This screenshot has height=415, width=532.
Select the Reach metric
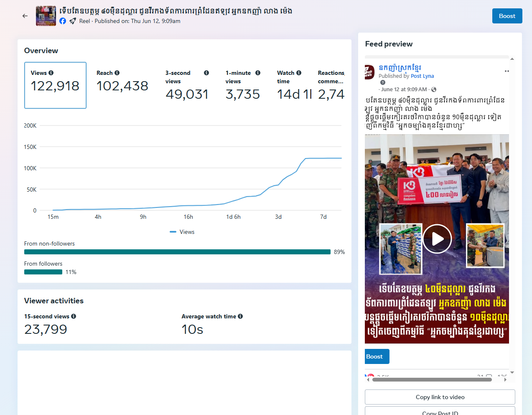coord(122,85)
